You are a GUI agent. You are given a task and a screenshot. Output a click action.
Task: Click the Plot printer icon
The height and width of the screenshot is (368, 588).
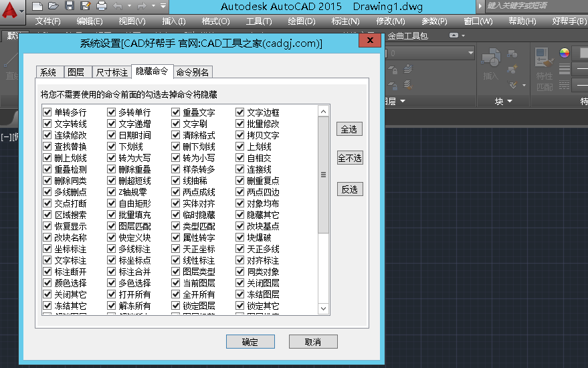[x=101, y=6]
